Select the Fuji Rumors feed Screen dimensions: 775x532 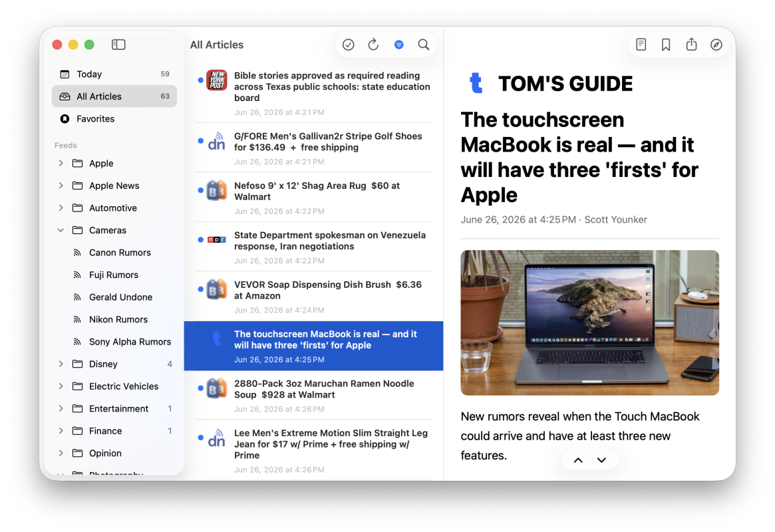(114, 275)
